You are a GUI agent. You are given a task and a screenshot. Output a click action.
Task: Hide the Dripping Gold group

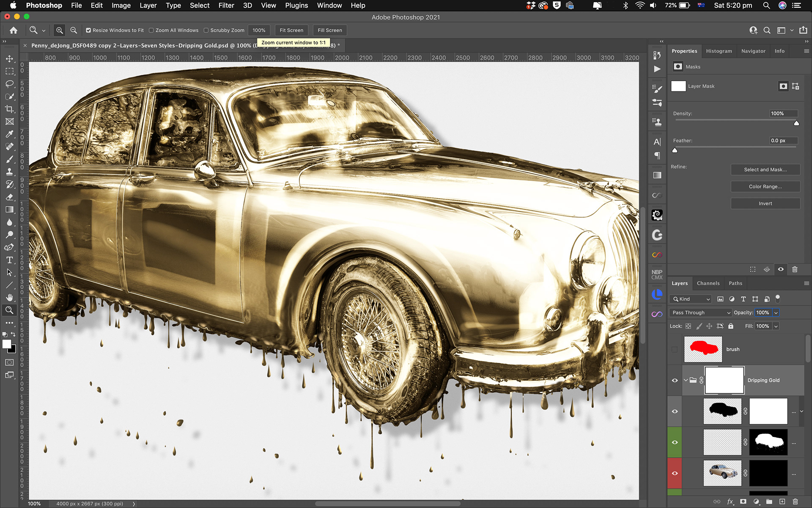point(675,380)
